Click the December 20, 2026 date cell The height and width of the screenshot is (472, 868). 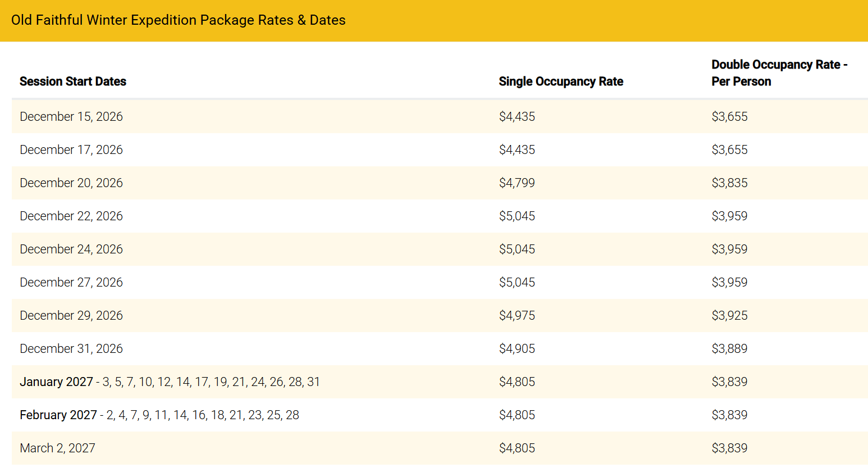(x=71, y=183)
